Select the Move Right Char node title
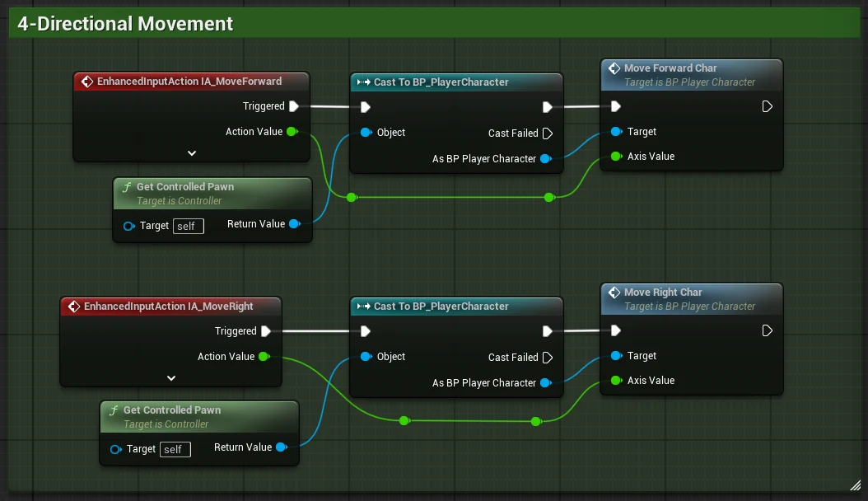 point(663,293)
